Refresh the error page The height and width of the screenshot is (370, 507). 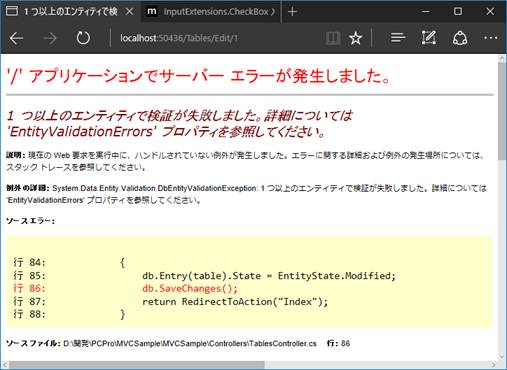[x=83, y=38]
